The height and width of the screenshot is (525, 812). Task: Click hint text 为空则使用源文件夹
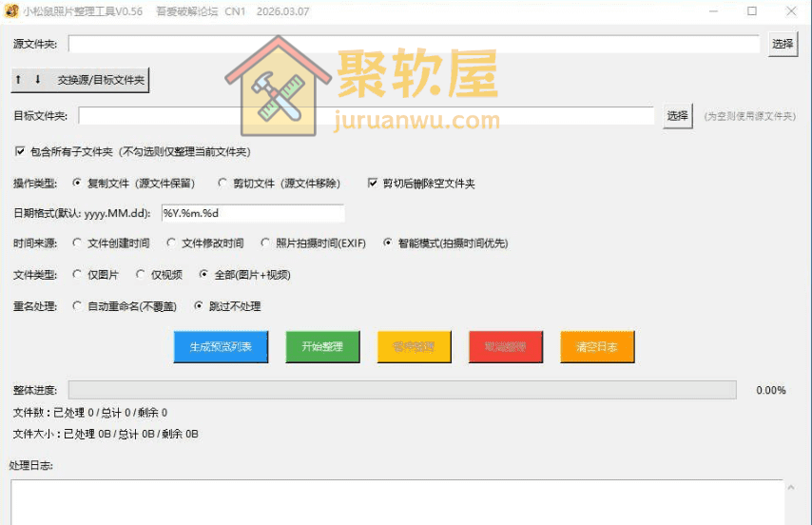pos(750,116)
